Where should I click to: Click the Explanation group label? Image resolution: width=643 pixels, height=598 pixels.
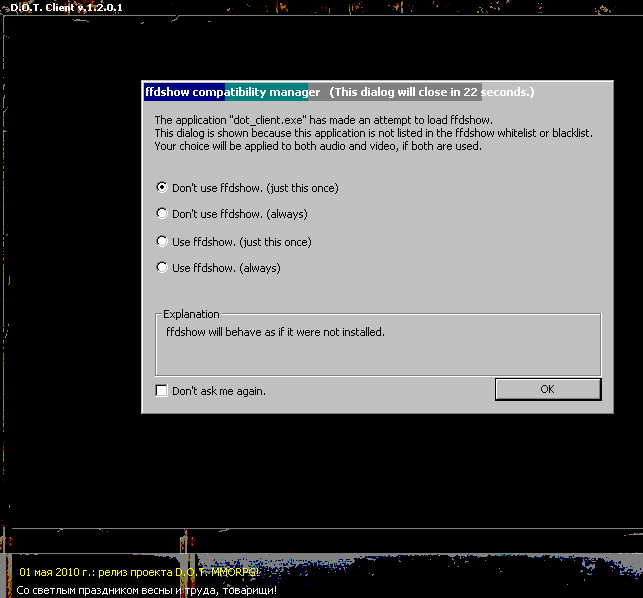191,314
